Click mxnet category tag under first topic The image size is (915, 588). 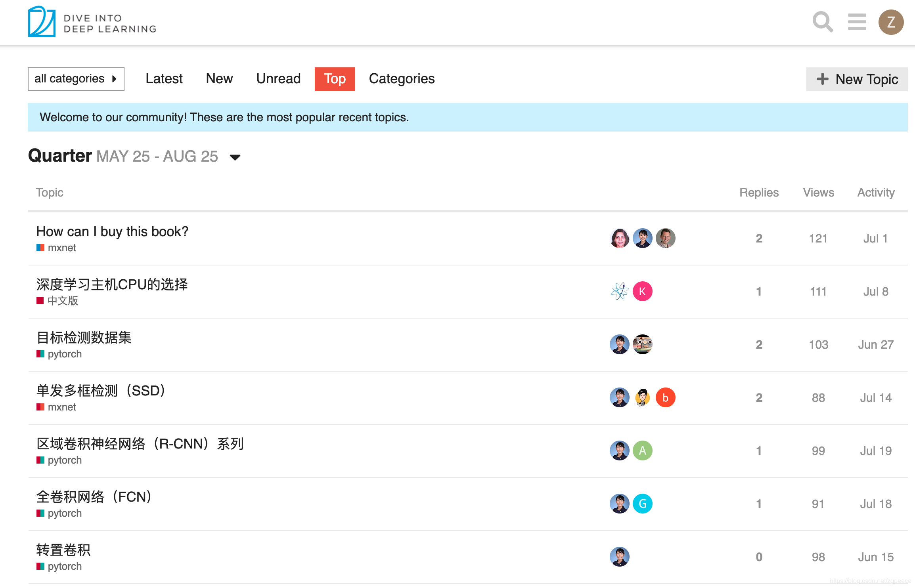[61, 248]
